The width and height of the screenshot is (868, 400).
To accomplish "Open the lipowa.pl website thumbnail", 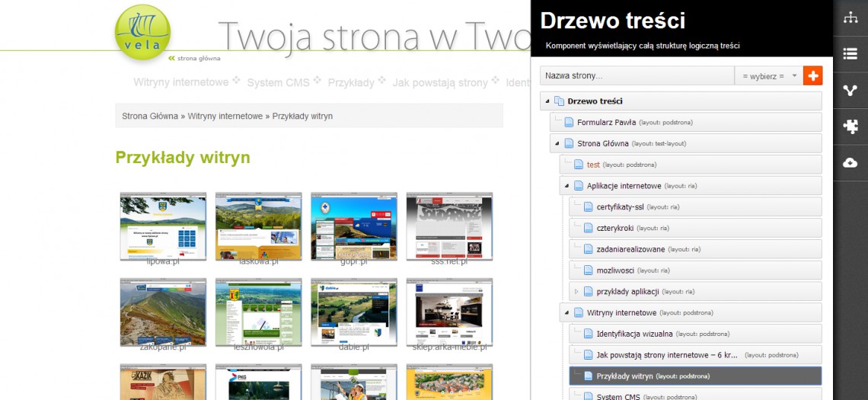I will click(x=163, y=226).
